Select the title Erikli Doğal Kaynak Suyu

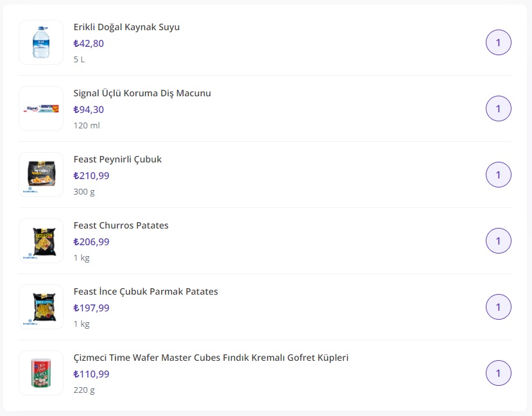[126, 27]
